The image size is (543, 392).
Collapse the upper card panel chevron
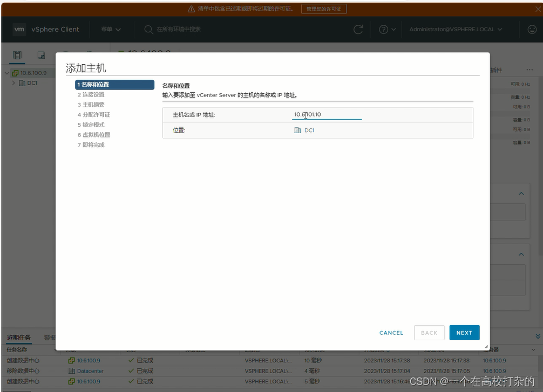(x=521, y=194)
